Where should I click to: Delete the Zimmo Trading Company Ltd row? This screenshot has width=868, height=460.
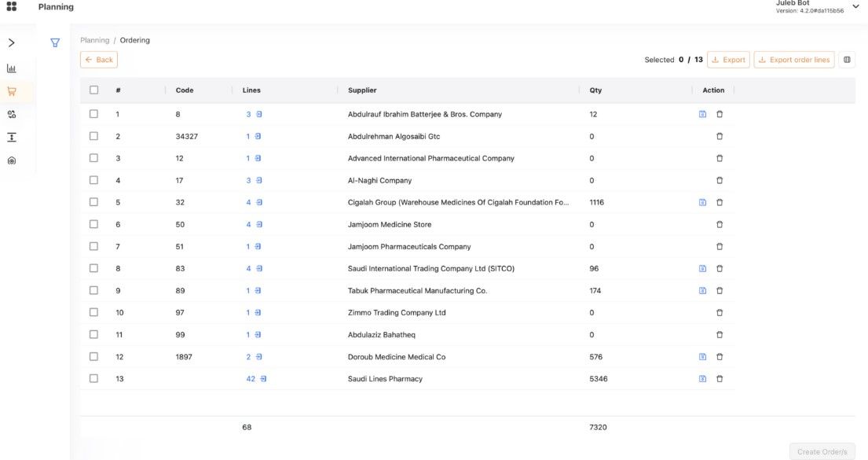[x=720, y=313]
